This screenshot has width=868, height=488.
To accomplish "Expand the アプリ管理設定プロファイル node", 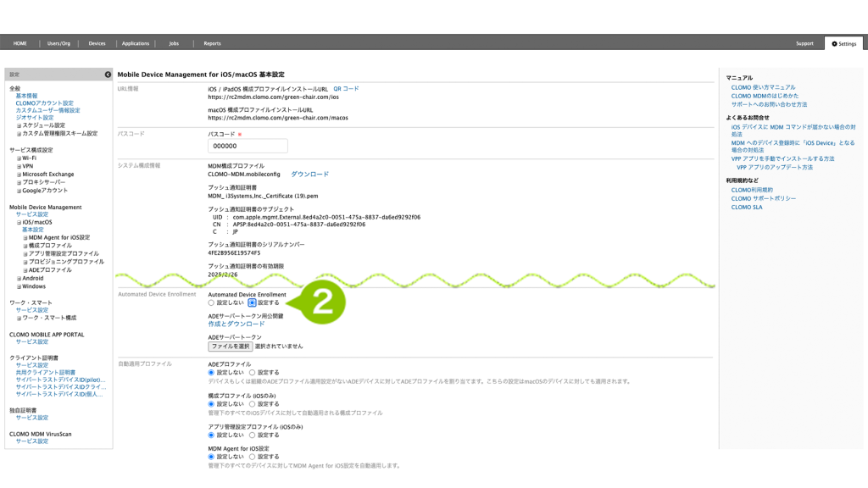I will 25,254.
